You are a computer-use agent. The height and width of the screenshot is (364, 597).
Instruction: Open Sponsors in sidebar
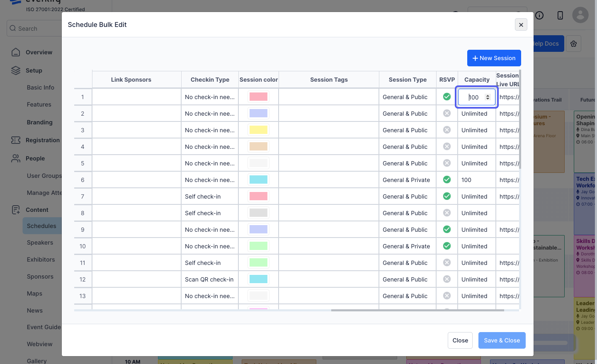point(40,277)
